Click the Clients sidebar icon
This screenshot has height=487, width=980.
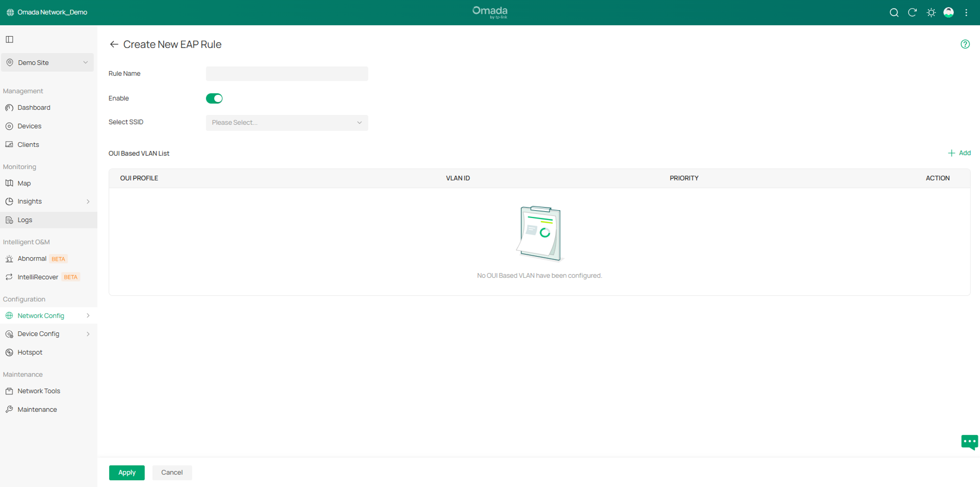pyautogui.click(x=9, y=144)
